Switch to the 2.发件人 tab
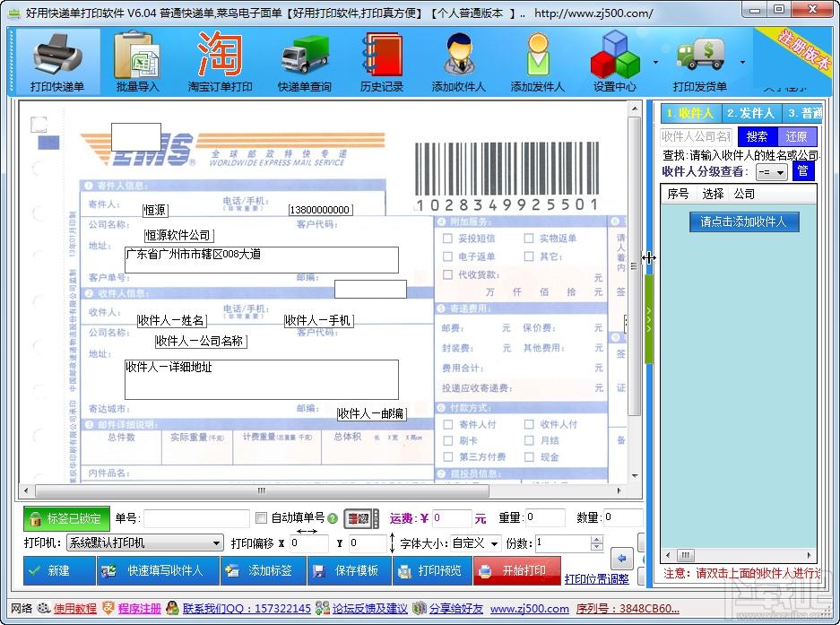 point(750,113)
